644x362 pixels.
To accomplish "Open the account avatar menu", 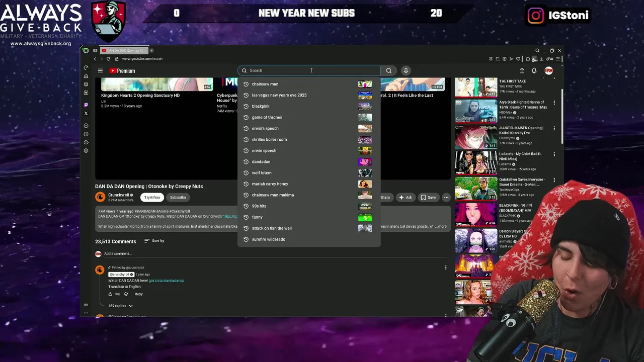I will click(549, 70).
